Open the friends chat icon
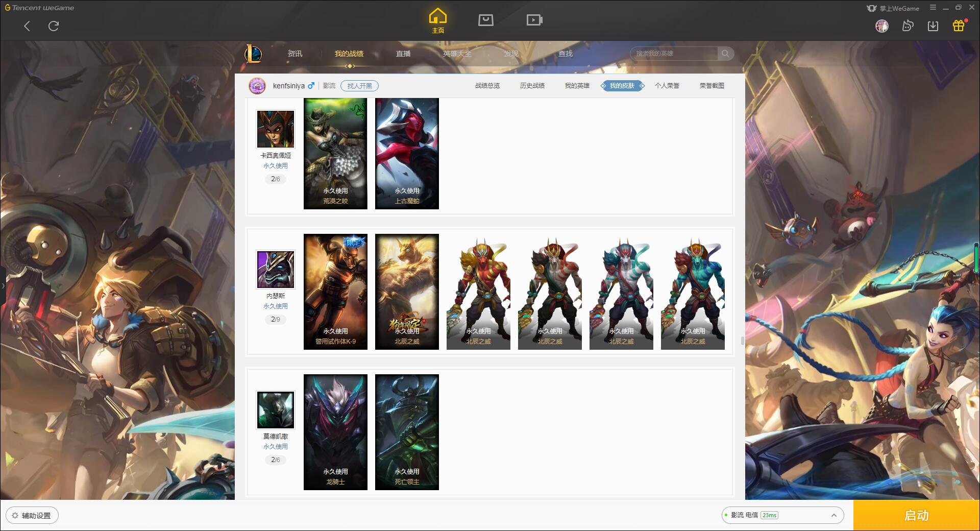Screen dimensions: 980x531 [908, 26]
